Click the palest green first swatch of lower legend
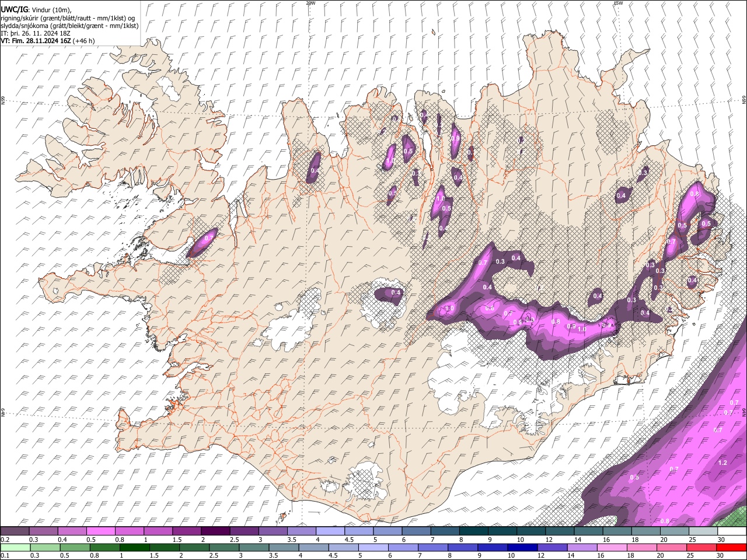The width and height of the screenshot is (747, 560). tap(15, 548)
